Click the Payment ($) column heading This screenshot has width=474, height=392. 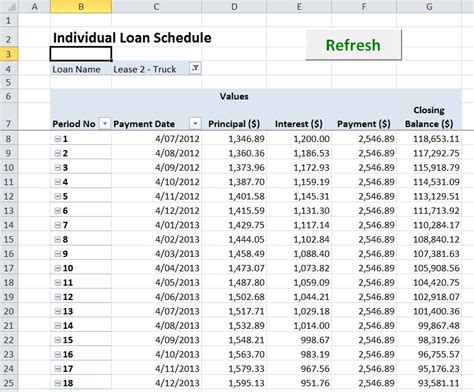[364, 124]
